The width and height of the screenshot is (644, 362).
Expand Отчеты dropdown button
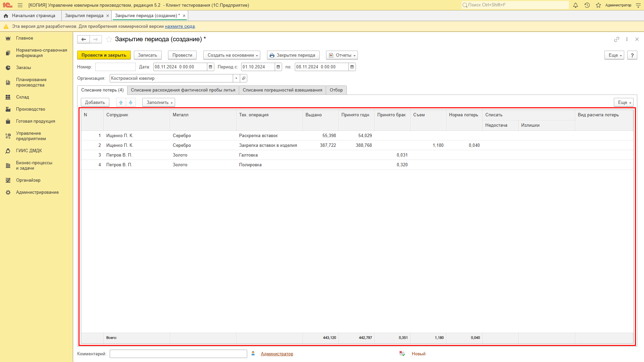pyautogui.click(x=342, y=55)
